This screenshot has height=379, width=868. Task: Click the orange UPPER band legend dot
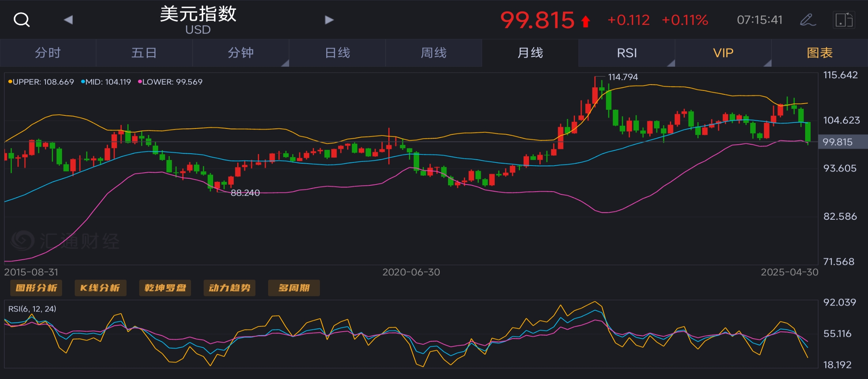(10, 82)
